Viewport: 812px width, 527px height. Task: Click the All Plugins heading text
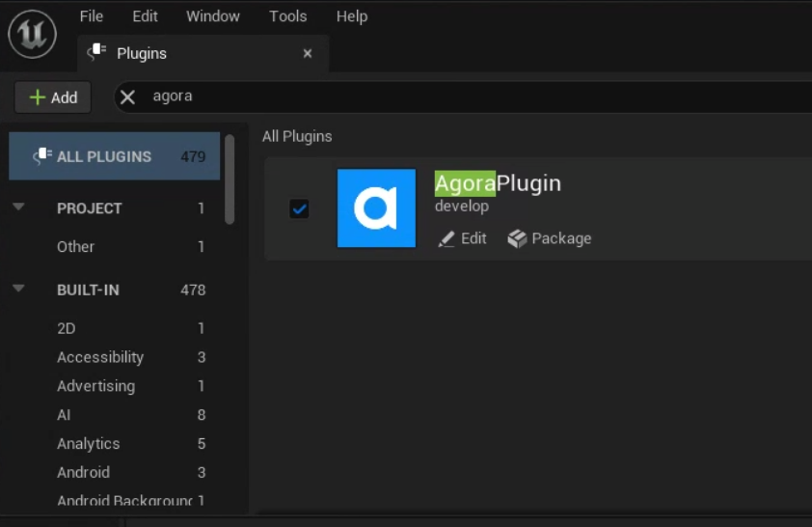click(297, 136)
